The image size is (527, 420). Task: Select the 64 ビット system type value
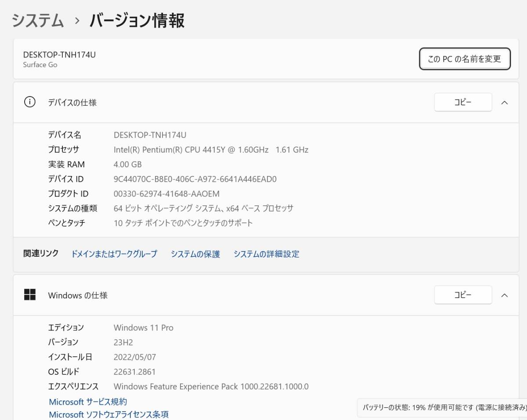click(203, 208)
